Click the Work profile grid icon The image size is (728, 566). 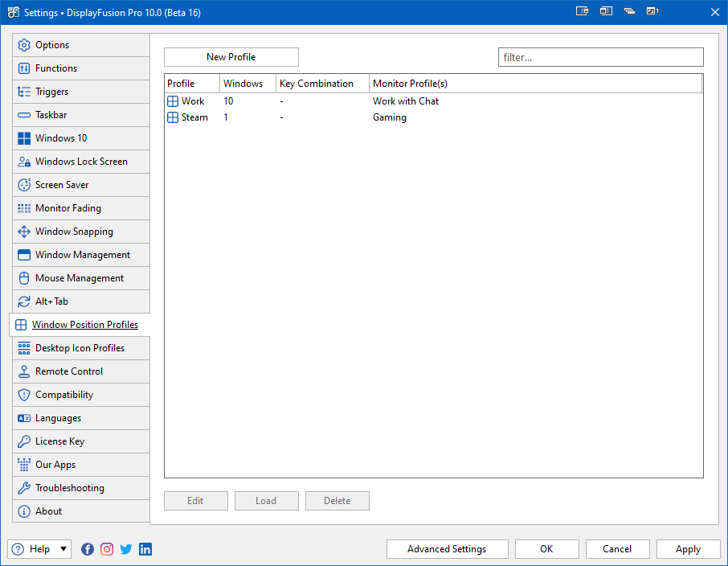pyautogui.click(x=173, y=101)
